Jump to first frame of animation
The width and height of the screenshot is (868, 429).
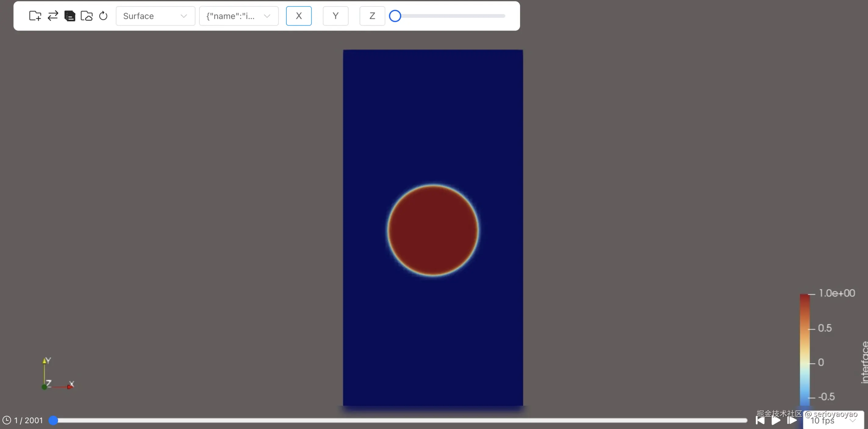(x=760, y=420)
